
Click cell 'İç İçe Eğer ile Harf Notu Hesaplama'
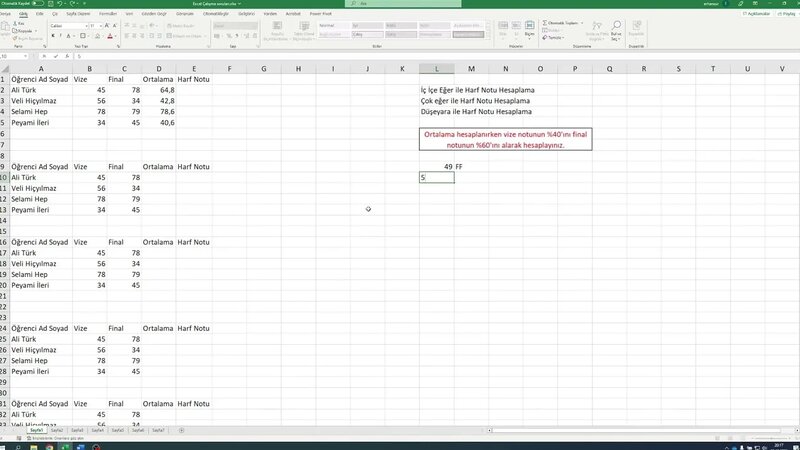tap(478, 90)
